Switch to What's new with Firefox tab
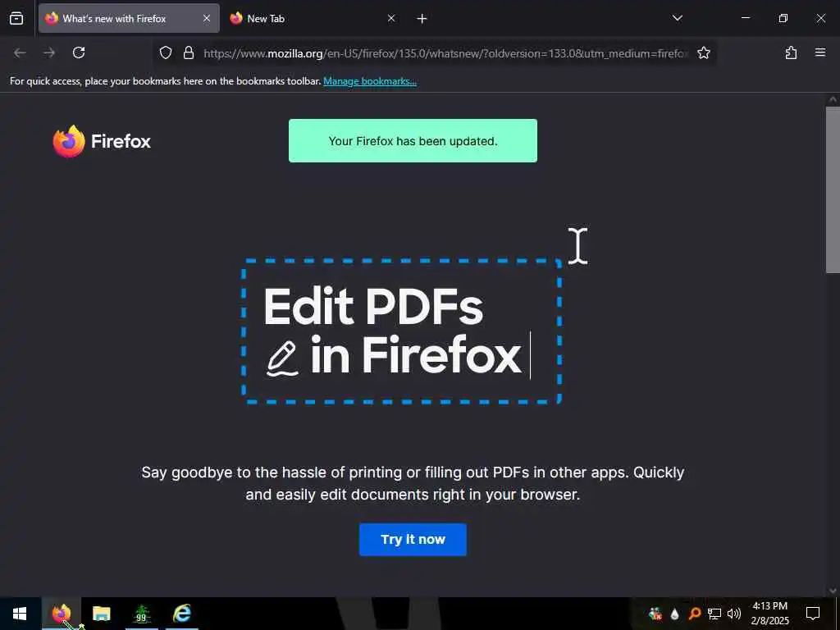 point(129,18)
